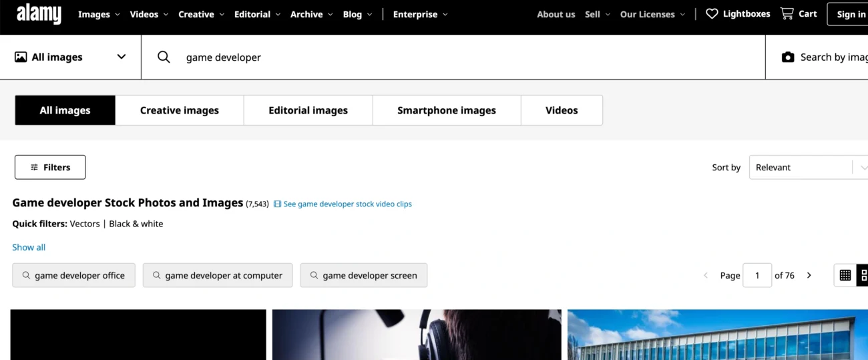
Task: Follow the game developer stock video clips link
Action: [x=347, y=204]
